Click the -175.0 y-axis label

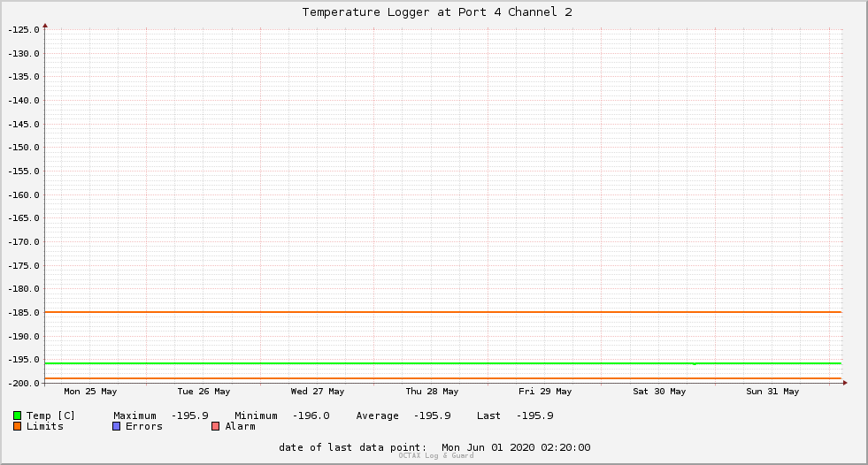click(x=24, y=266)
